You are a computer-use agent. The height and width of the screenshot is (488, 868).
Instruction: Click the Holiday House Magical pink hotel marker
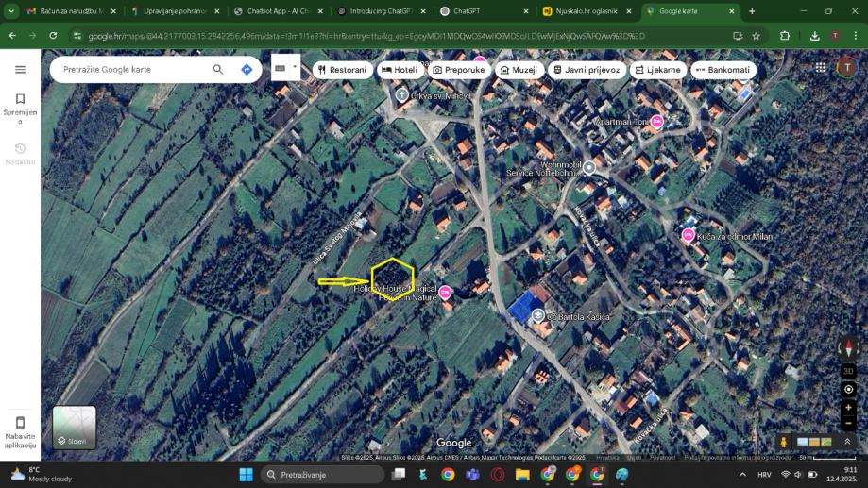click(445, 292)
